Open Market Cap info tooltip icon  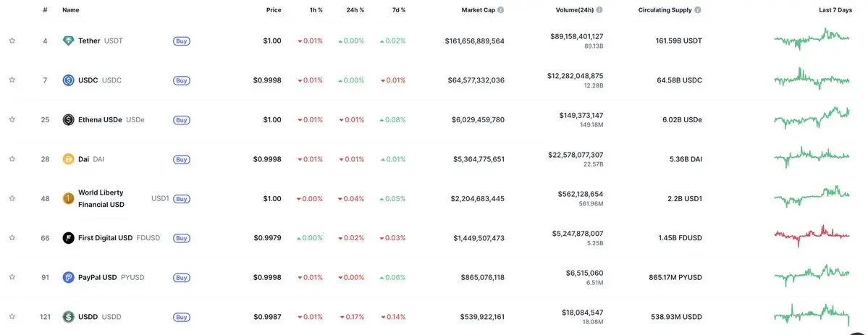500,10
